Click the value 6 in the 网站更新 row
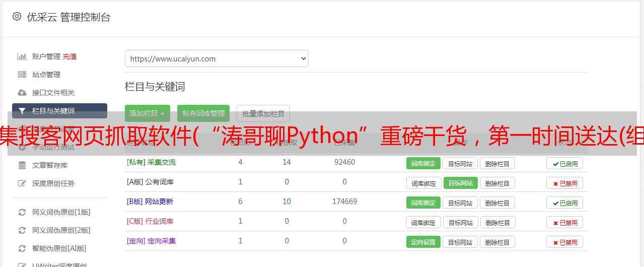The width and height of the screenshot is (644, 267). click(240, 202)
